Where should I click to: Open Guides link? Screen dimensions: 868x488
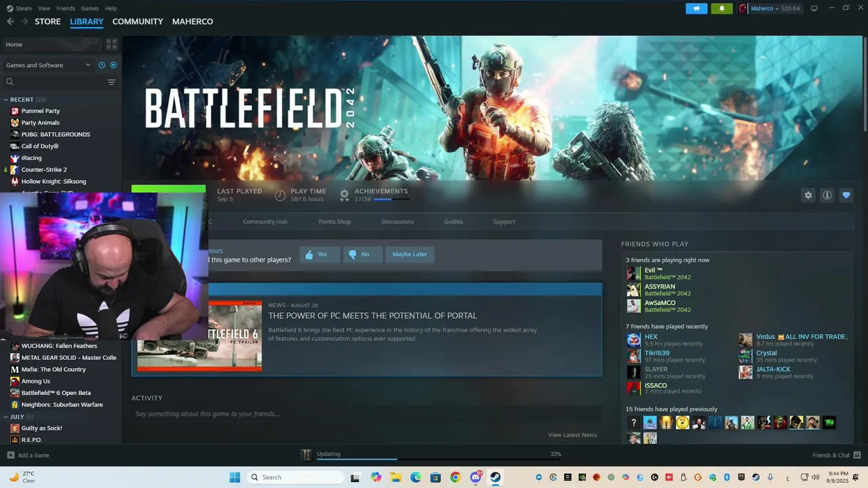tap(454, 222)
